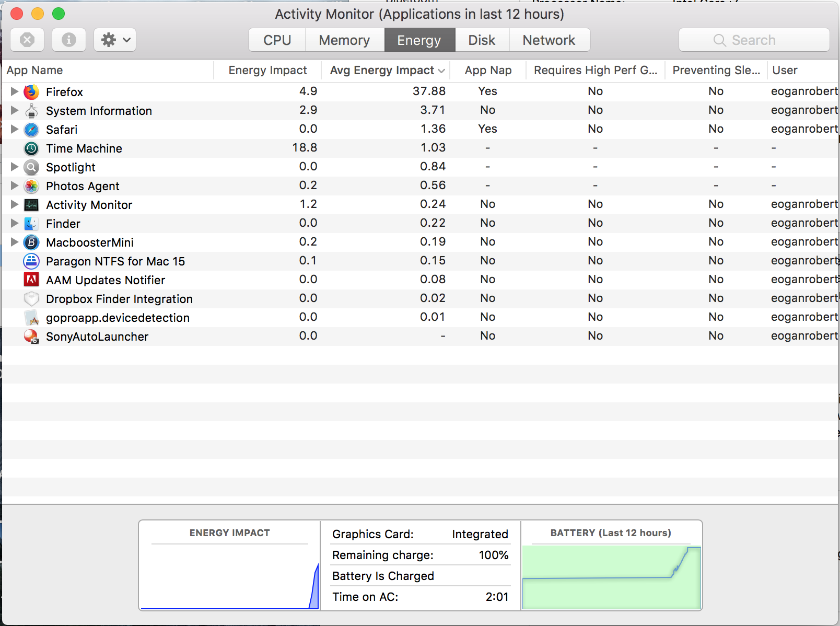Click the Activity Monitor row icon
The width and height of the screenshot is (840, 626).
pyautogui.click(x=31, y=205)
